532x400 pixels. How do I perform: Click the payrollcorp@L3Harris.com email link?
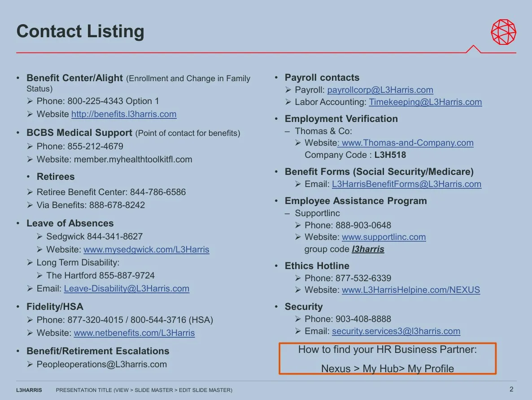coord(380,90)
